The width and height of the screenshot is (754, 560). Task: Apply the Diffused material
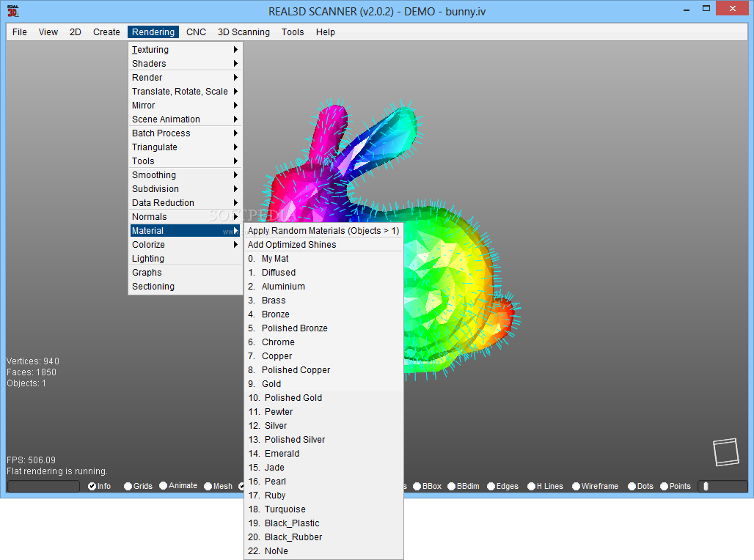tap(323, 273)
